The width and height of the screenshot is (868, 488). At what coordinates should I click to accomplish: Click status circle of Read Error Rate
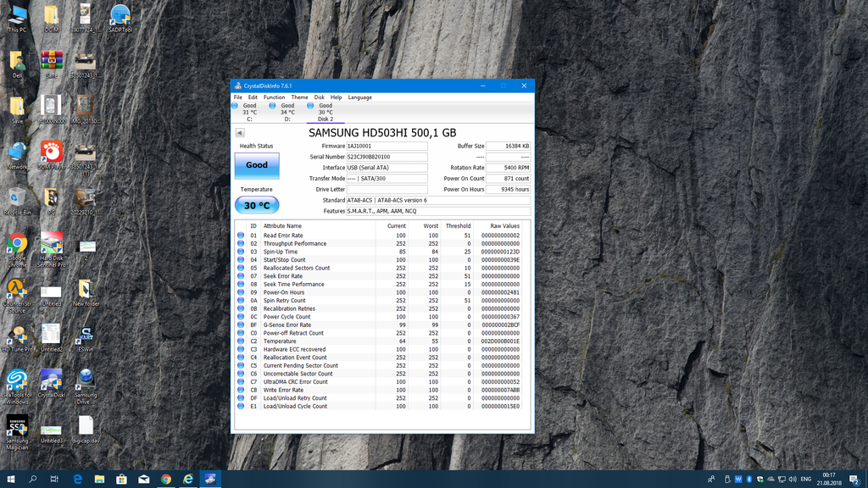point(241,236)
